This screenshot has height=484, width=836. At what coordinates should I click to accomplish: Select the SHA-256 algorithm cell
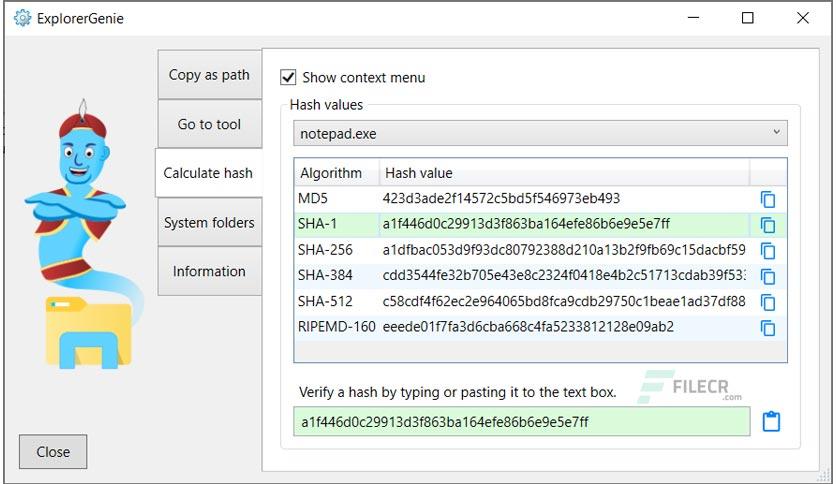click(x=336, y=249)
